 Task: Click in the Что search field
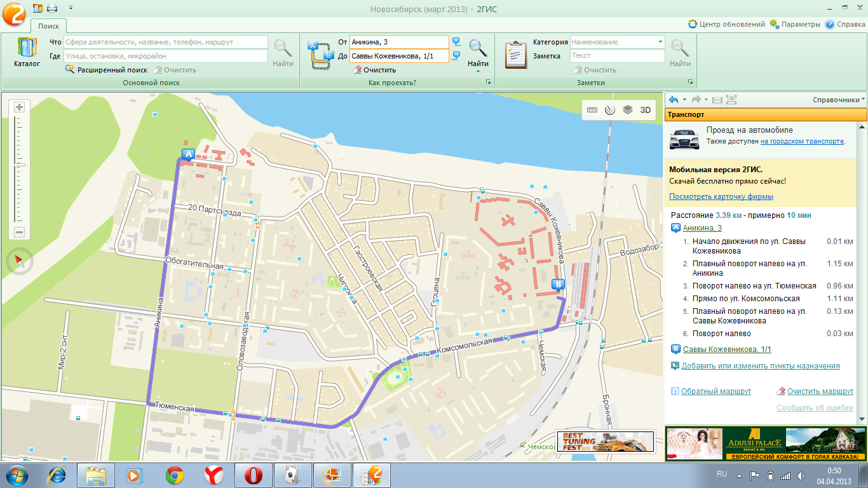pos(165,42)
